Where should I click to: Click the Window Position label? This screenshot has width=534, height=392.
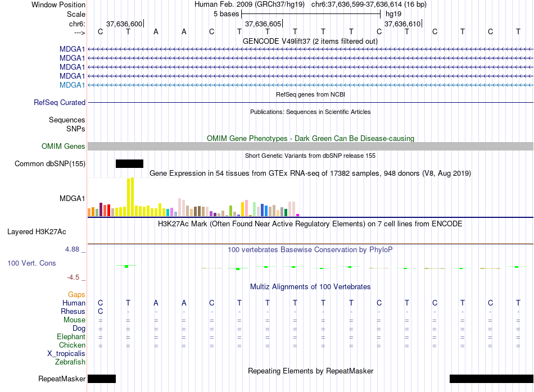[x=58, y=4]
